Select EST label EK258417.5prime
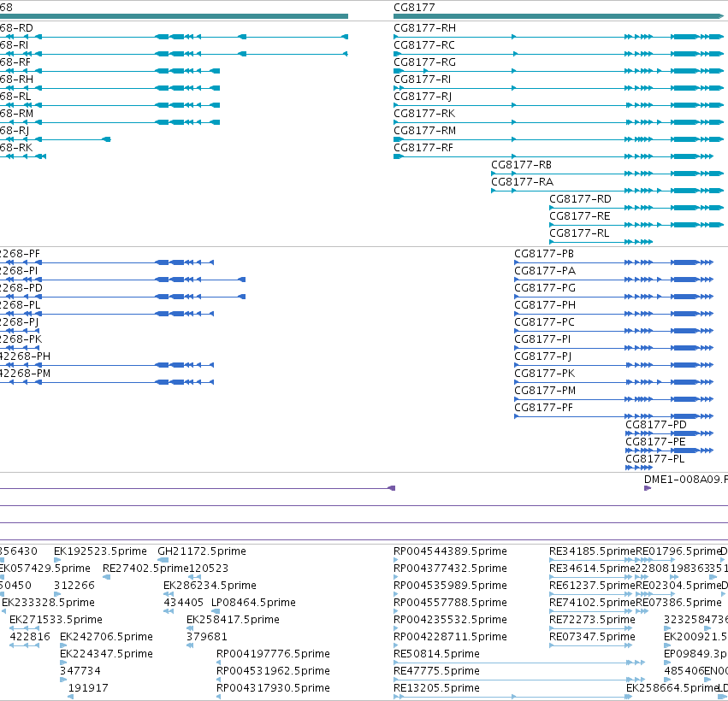 [x=233, y=621]
